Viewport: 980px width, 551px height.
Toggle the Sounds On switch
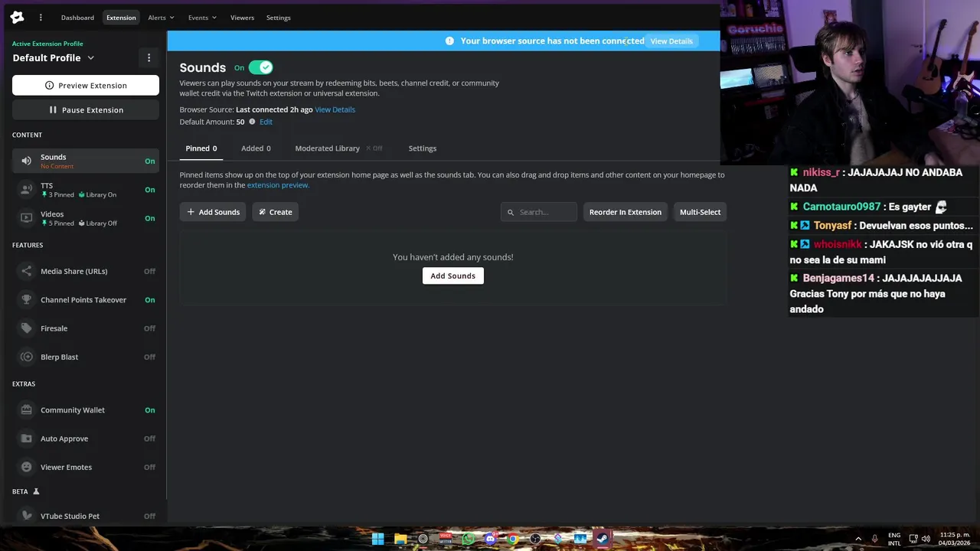tap(260, 67)
